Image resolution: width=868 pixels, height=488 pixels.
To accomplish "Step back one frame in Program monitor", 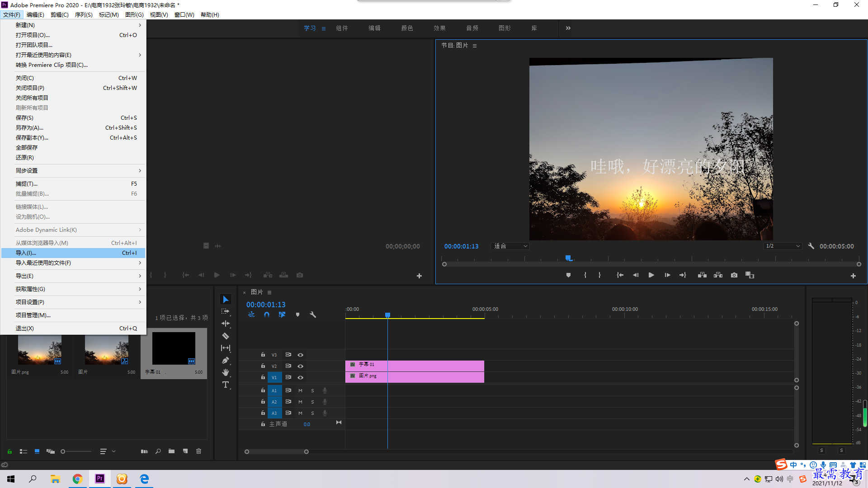I will (x=636, y=275).
